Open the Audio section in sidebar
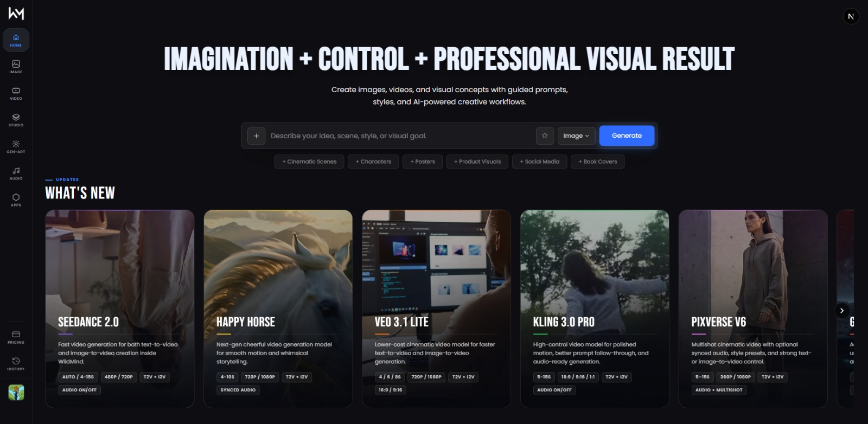The image size is (868, 424). point(16,173)
